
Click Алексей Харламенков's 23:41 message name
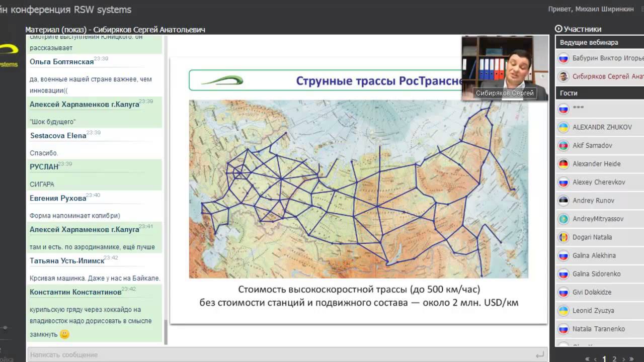[84, 229]
